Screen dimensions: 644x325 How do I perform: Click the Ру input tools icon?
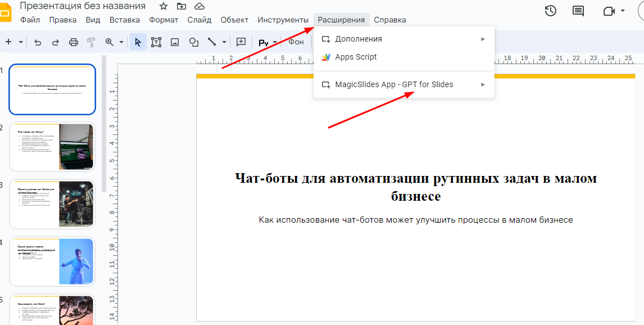(263, 42)
